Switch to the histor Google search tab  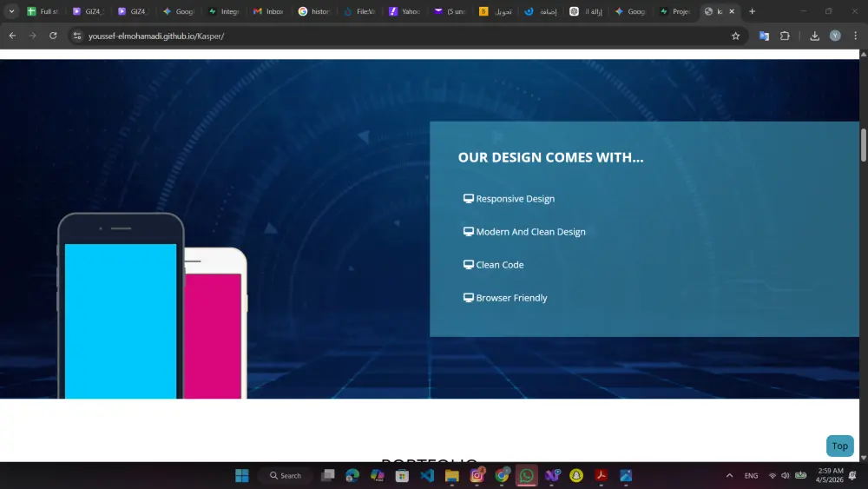point(314,11)
